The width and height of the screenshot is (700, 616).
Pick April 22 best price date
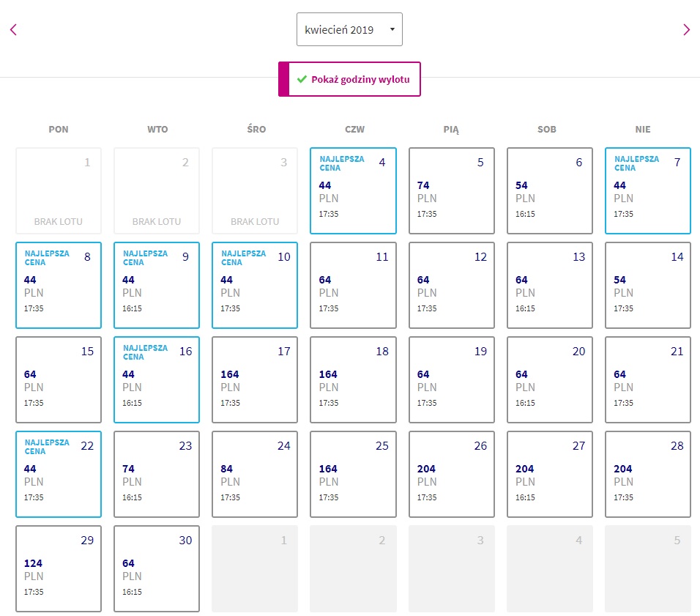click(59, 474)
